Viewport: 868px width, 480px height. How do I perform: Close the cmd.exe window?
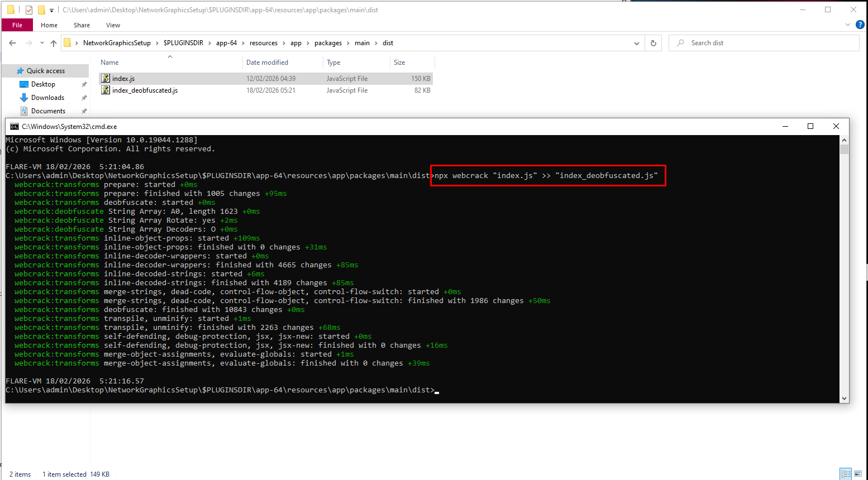click(836, 126)
